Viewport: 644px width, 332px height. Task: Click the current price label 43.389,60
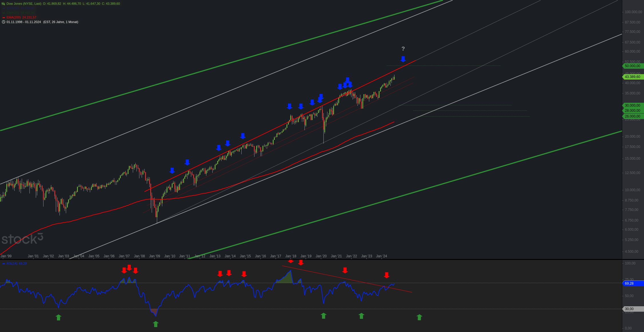click(x=633, y=77)
